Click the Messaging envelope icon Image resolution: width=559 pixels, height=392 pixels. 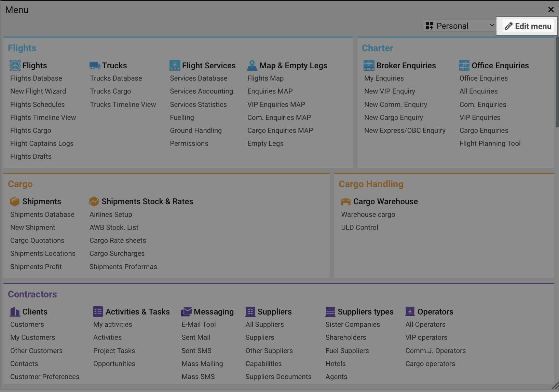coord(187,311)
